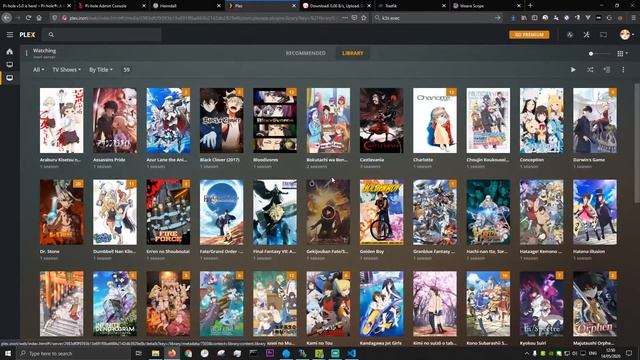Open the taskbar notification center icon
The height and width of the screenshot is (360, 640).
tap(629, 353)
